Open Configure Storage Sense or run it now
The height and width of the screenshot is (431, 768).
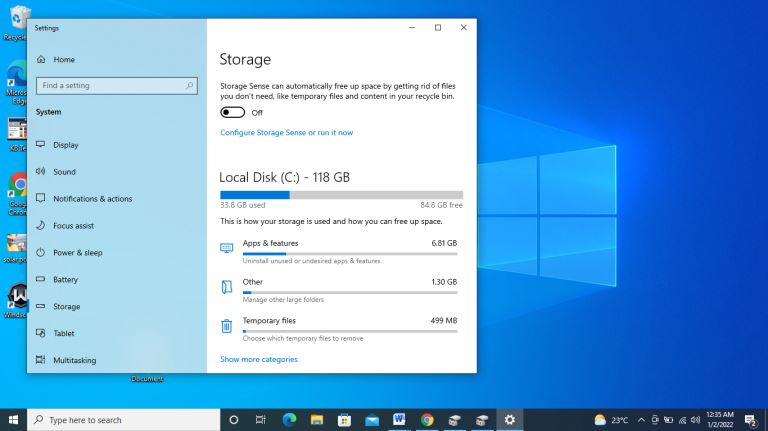pyautogui.click(x=287, y=133)
